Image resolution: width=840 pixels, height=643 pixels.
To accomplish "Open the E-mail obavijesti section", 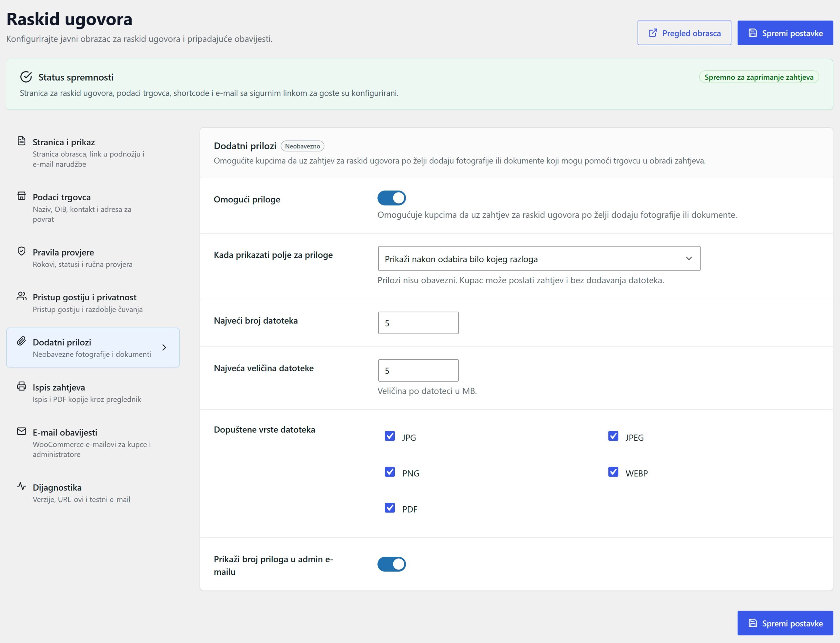I will 93,443.
